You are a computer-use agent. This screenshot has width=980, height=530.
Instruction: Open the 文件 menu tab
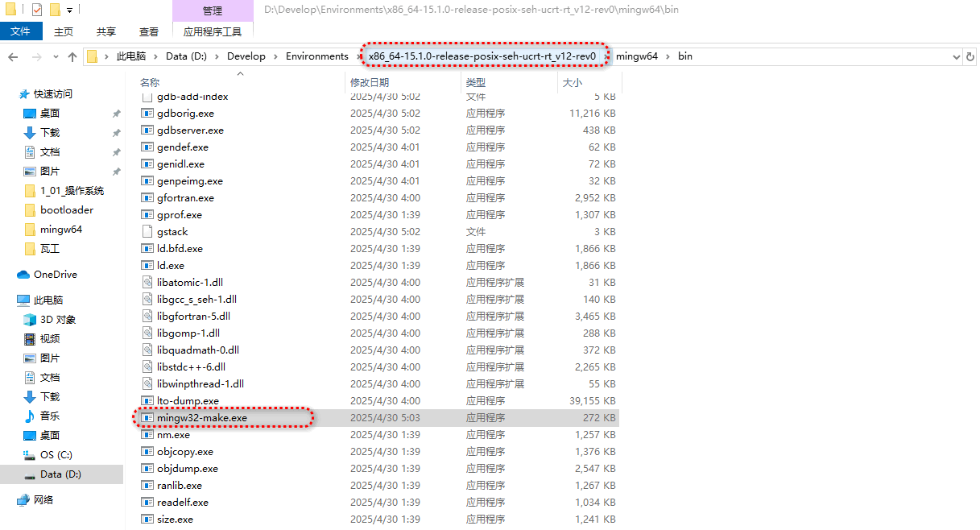point(21,31)
